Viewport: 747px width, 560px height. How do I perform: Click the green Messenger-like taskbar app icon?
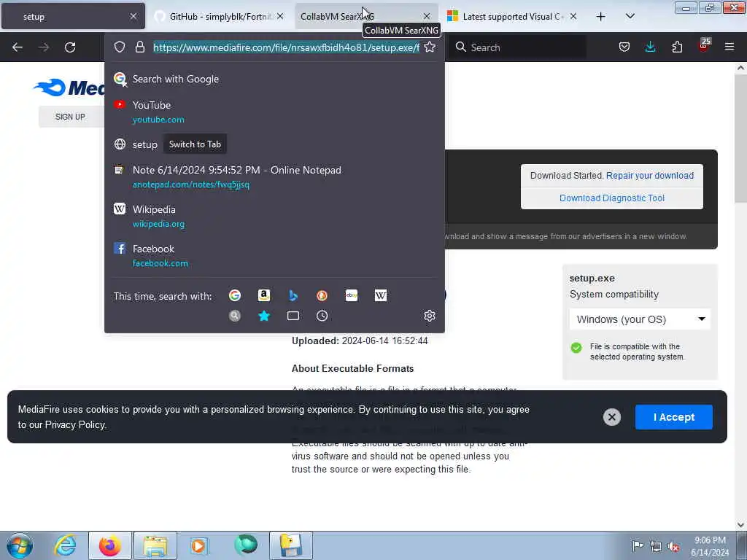pyautogui.click(x=246, y=545)
